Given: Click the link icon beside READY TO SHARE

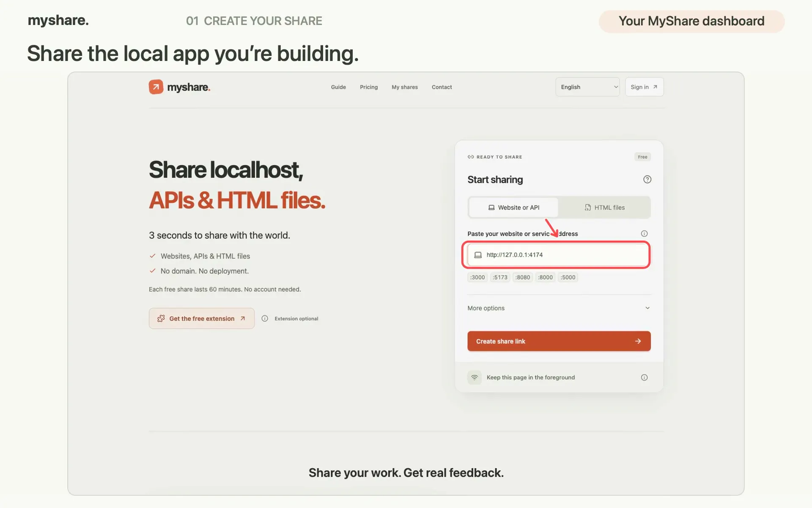Looking at the screenshot, I should (471, 157).
